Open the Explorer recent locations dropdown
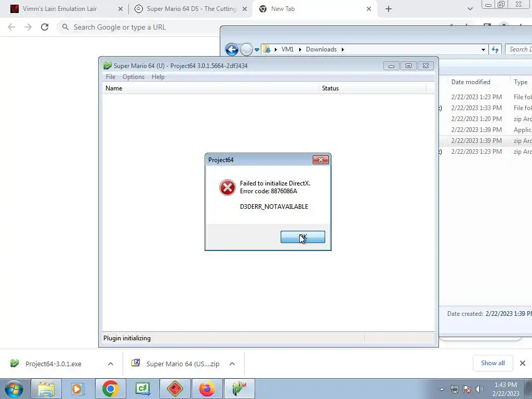Viewport: 532px width, 399px height. [257, 49]
